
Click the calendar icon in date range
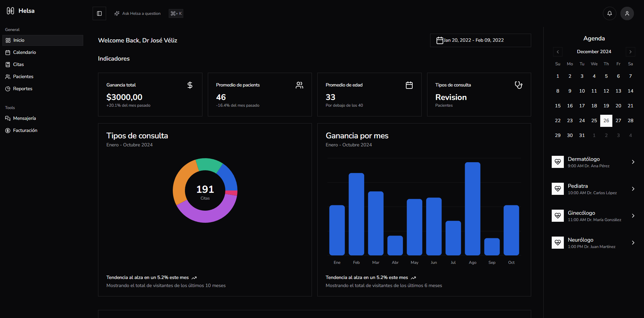pos(440,40)
